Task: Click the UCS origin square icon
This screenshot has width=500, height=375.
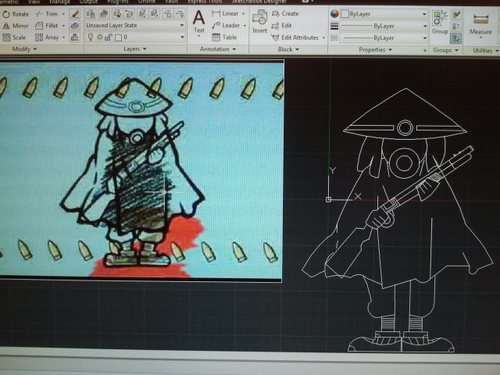Action: (x=328, y=199)
